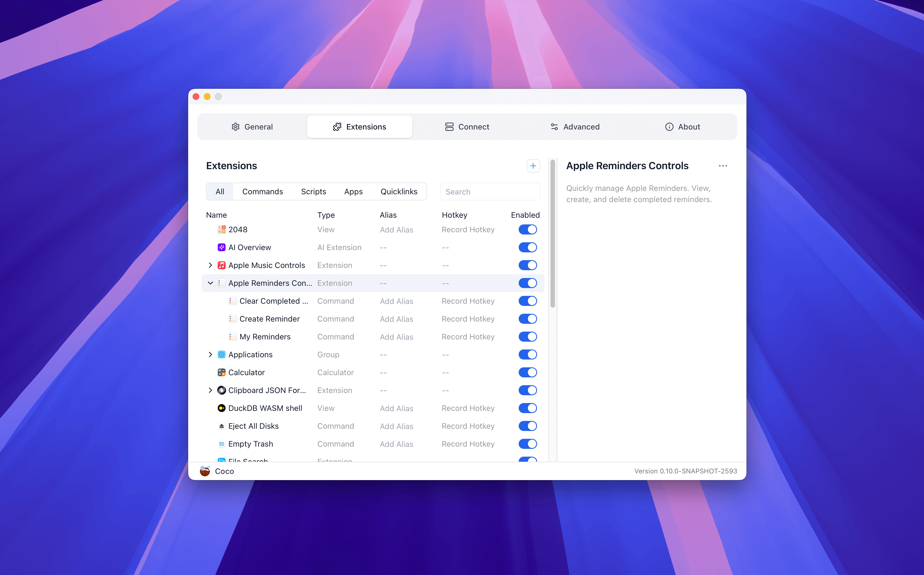Click the DuckDB WASM shell icon

point(221,408)
